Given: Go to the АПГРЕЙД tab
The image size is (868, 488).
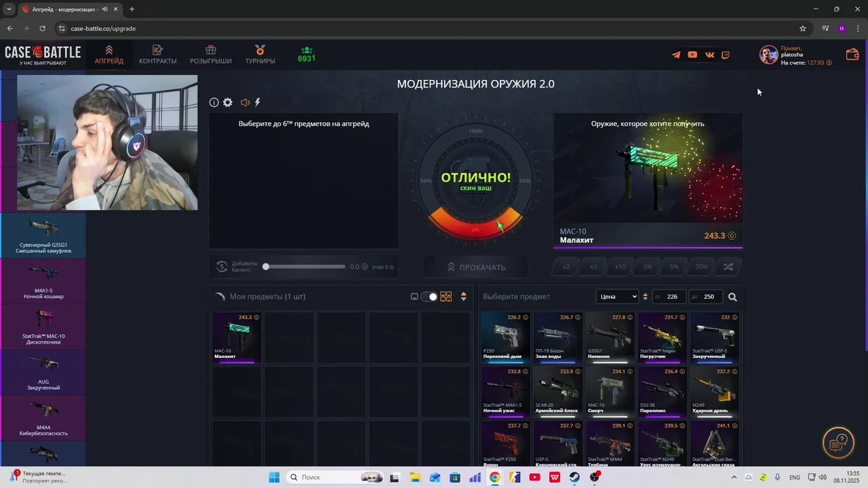Looking at the screenshot, I should [109, 55].
